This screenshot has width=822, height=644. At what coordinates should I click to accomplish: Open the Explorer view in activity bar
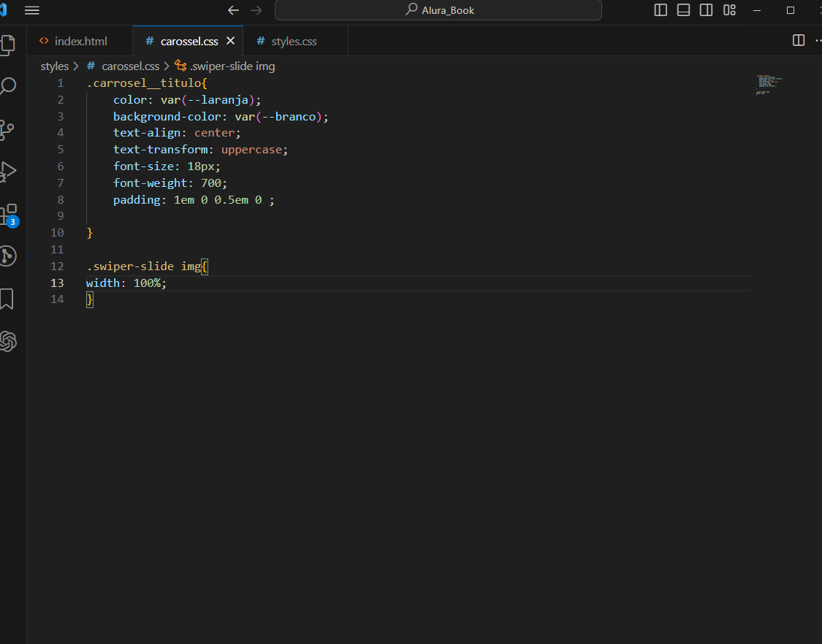7,45
